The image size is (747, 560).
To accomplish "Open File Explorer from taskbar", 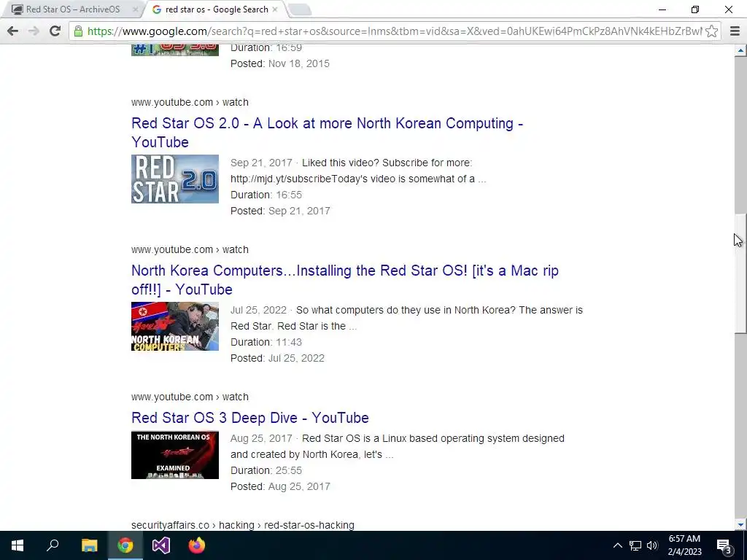I will (89, 545).
